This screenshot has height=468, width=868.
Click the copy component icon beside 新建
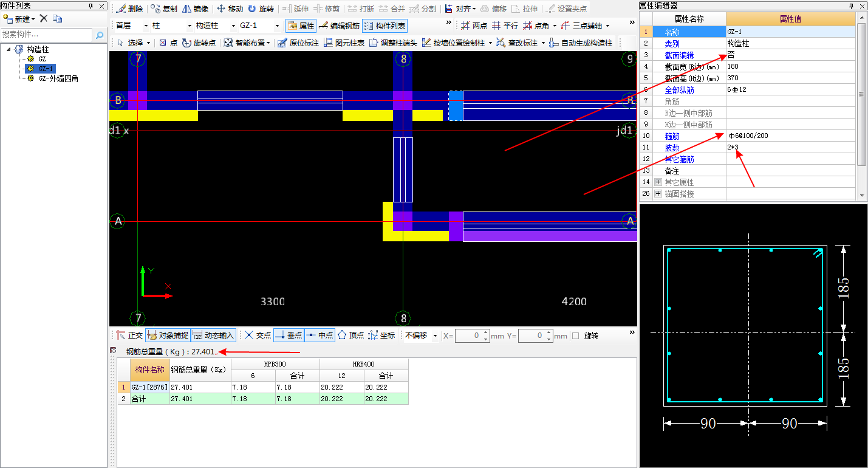click(x=57, y=19)
